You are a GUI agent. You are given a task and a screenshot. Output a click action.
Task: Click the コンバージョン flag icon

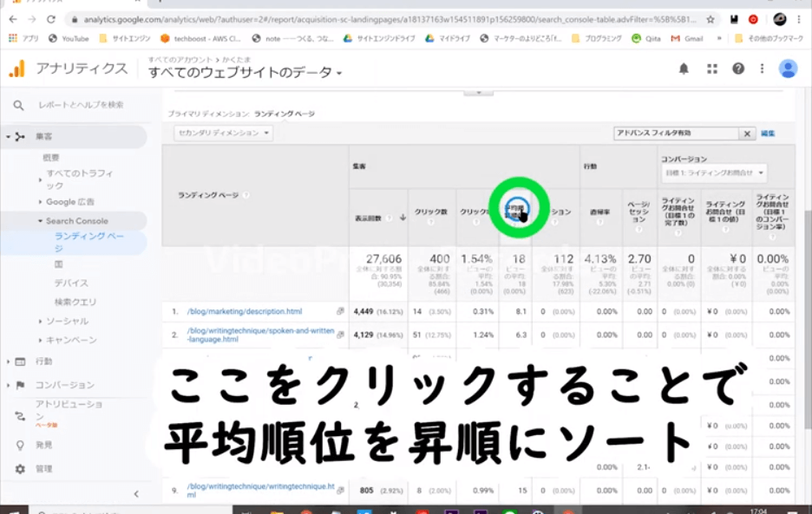pyautogui.click(x=20, y=385)
